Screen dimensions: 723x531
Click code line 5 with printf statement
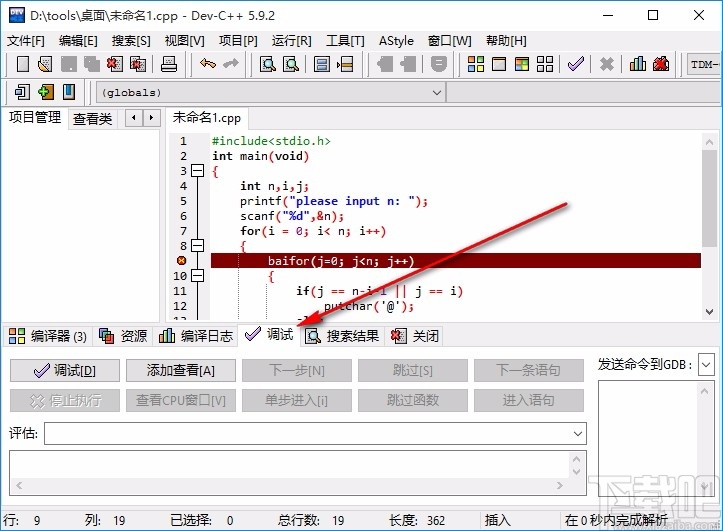click(x=334, y=201)
